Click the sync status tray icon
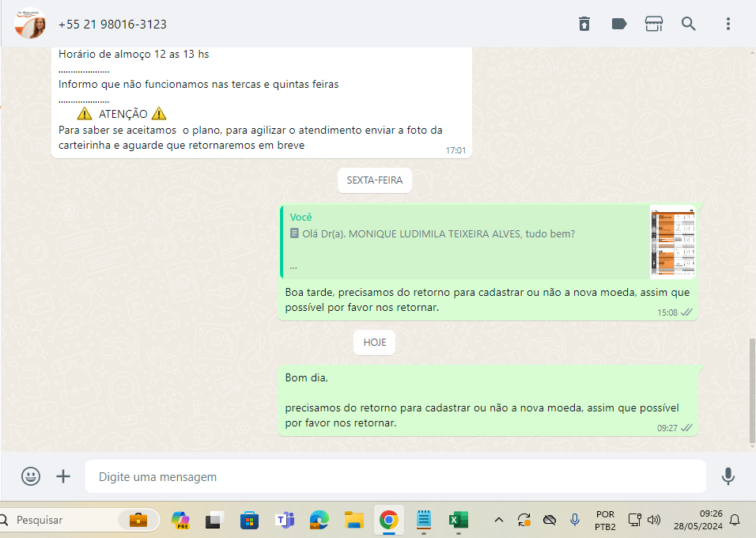The width and height of the screenshot is (756, 538). pos(524,520)
